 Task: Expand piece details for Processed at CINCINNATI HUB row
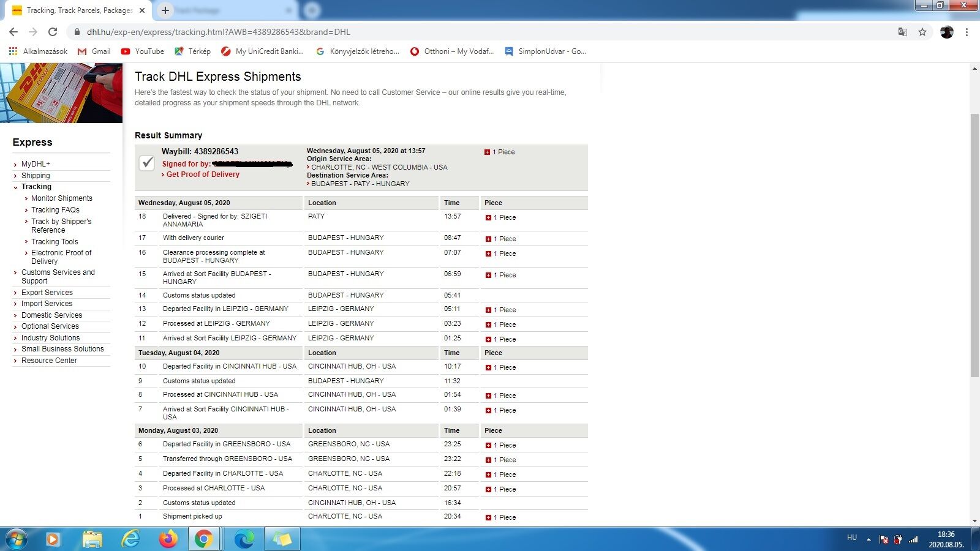point(488,395)
